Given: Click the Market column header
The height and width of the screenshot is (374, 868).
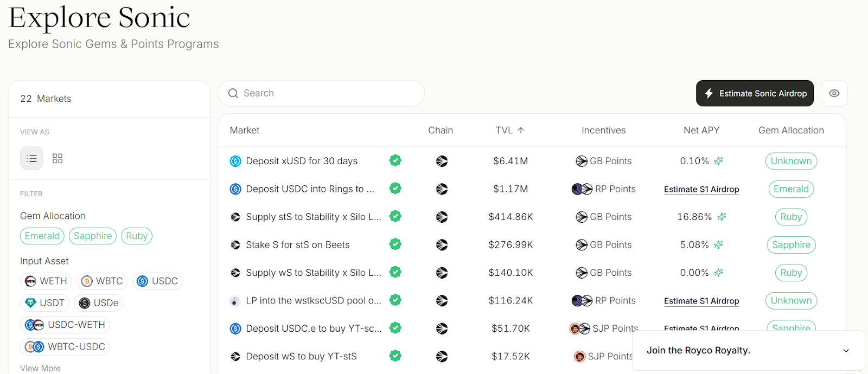Looking at the screenshot, I should point(245,130).
